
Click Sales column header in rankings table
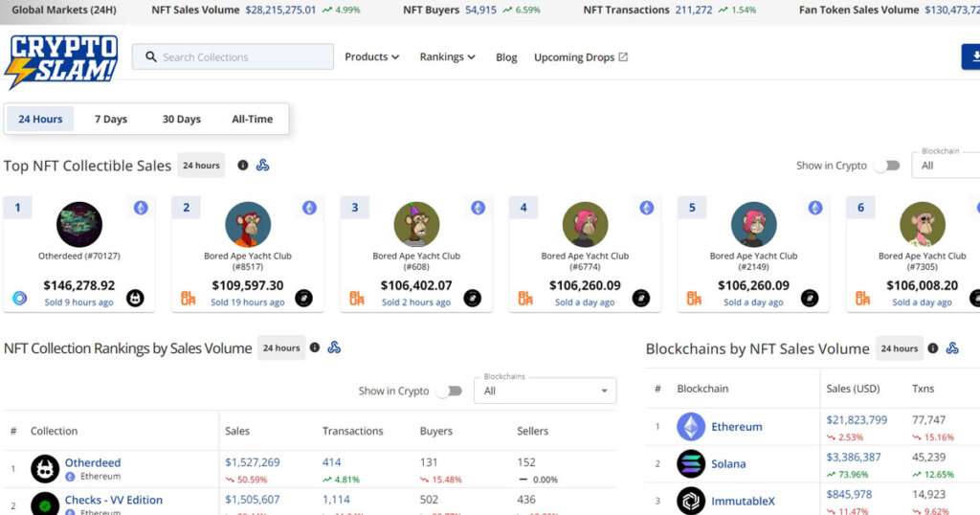click(237, 431)
